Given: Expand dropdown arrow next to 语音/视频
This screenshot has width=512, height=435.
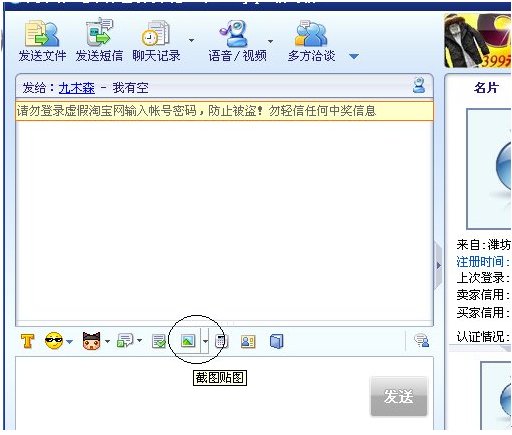Looking at the screenshot, I should point(270,41).
